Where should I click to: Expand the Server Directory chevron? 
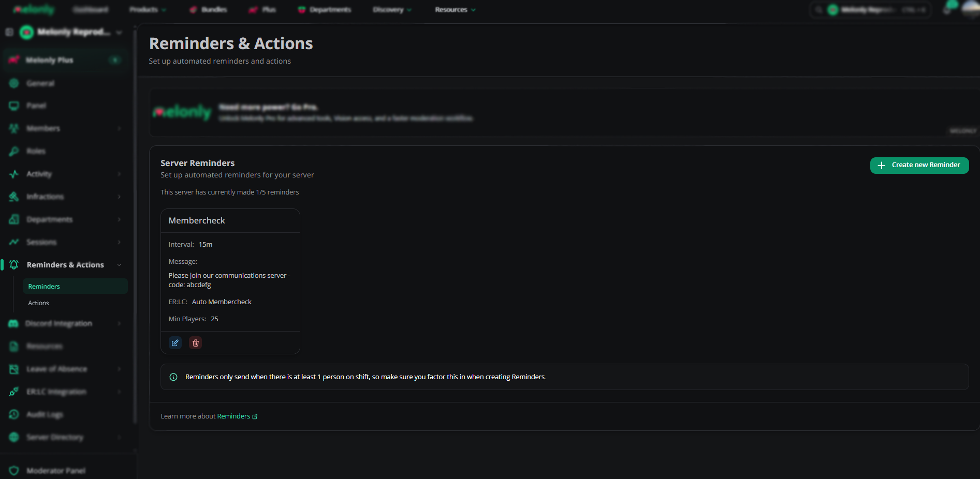pos(120,437)
